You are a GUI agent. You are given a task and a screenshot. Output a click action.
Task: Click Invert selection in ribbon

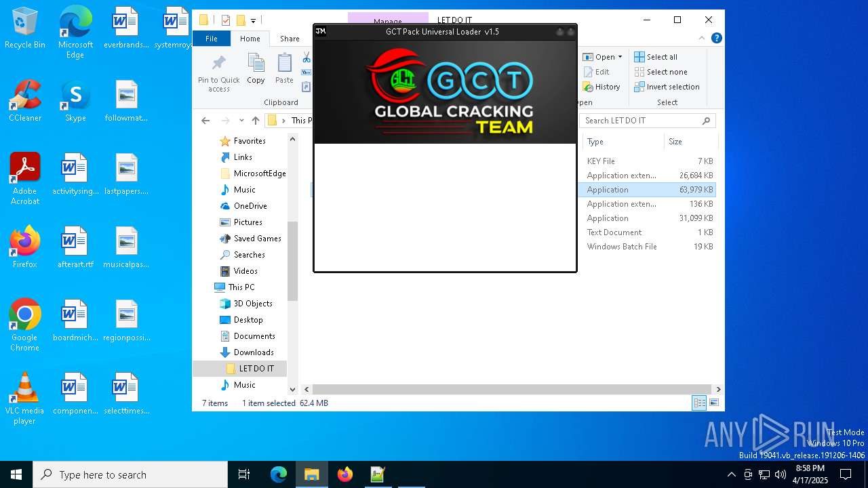tap(667, 87)
